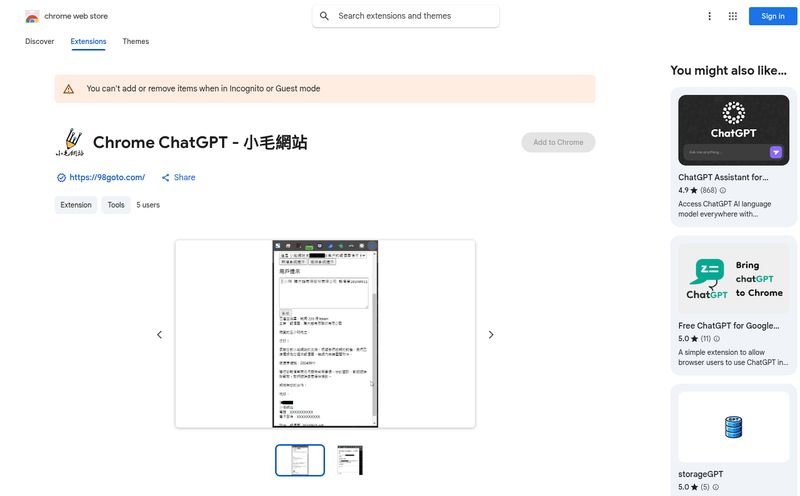This screenshot has width=800, height=496.
Task: Open the storageGPT card title
Action: (x=701, y=474)
